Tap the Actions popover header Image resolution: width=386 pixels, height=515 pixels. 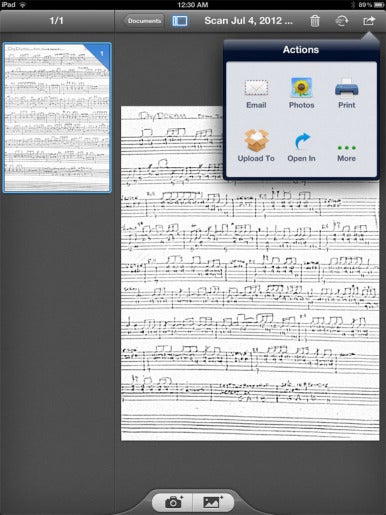[x=301, y=50]
